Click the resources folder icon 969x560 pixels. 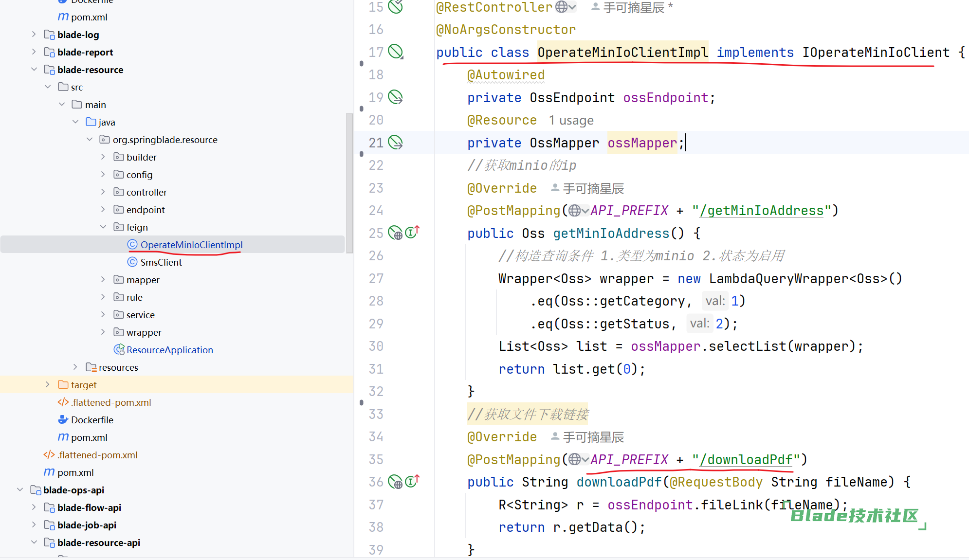(x=91, y=367)
